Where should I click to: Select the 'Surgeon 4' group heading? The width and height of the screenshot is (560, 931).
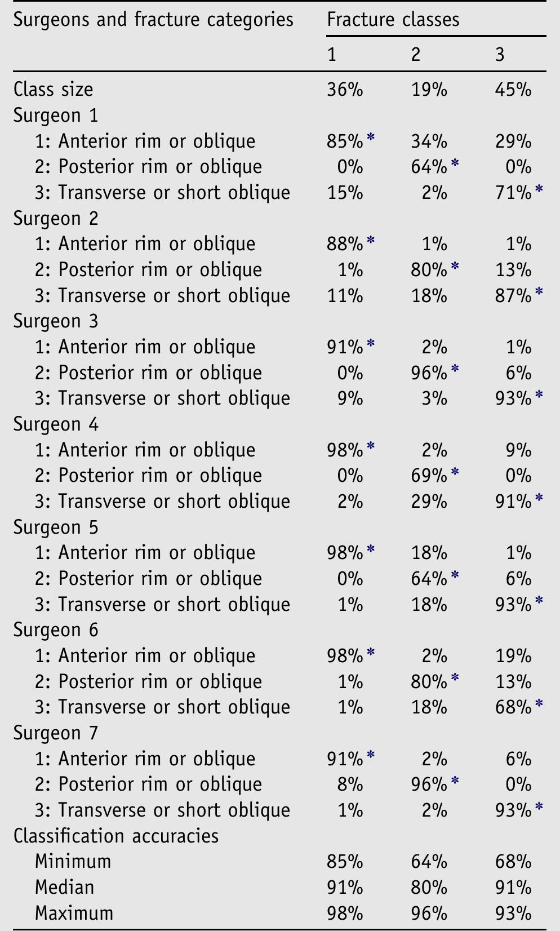[x=56, y=424]
